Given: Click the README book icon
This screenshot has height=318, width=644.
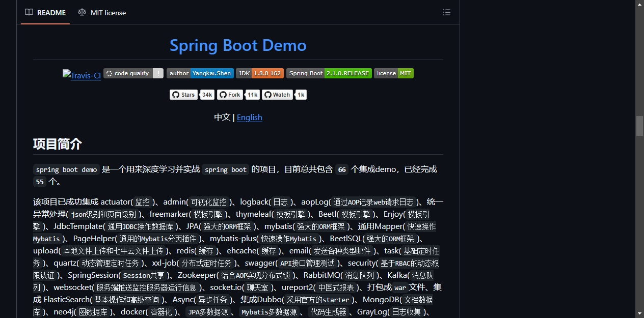Looking at the screenshot, I should (29, 12).
